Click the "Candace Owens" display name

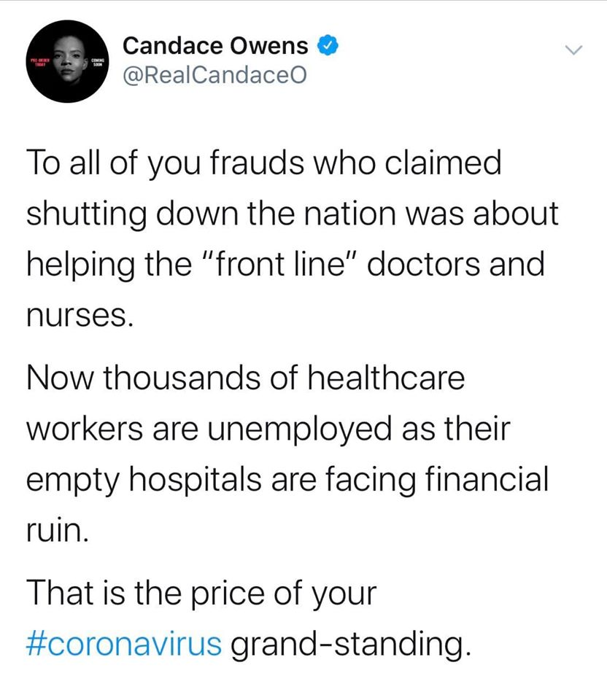click(x=215, y=47)
